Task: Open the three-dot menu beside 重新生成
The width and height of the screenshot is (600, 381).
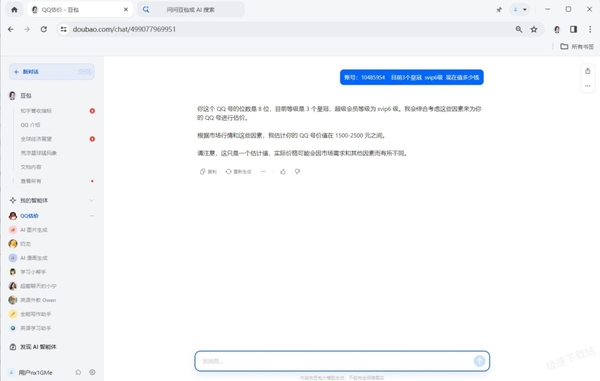Action: (263, 171)
